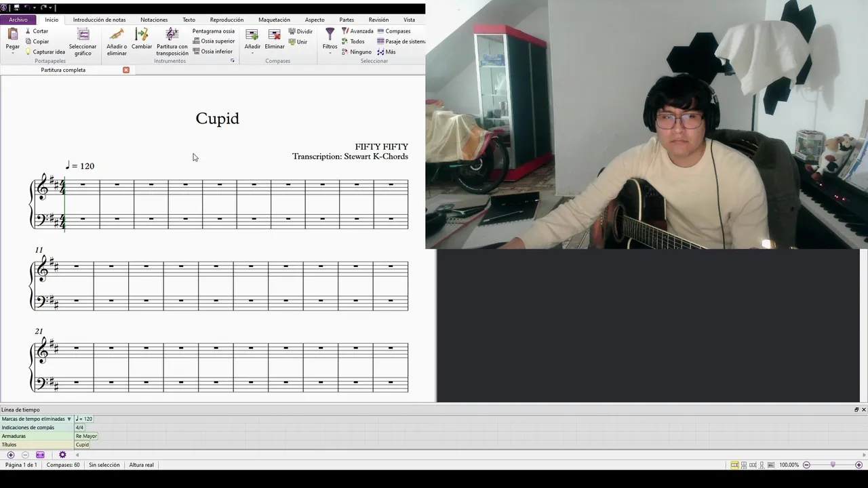The height and width of the screenshot is (488, 868).
Task: Click the highlighted horizontal pages view icon
Action: click(x=734, y=465)
